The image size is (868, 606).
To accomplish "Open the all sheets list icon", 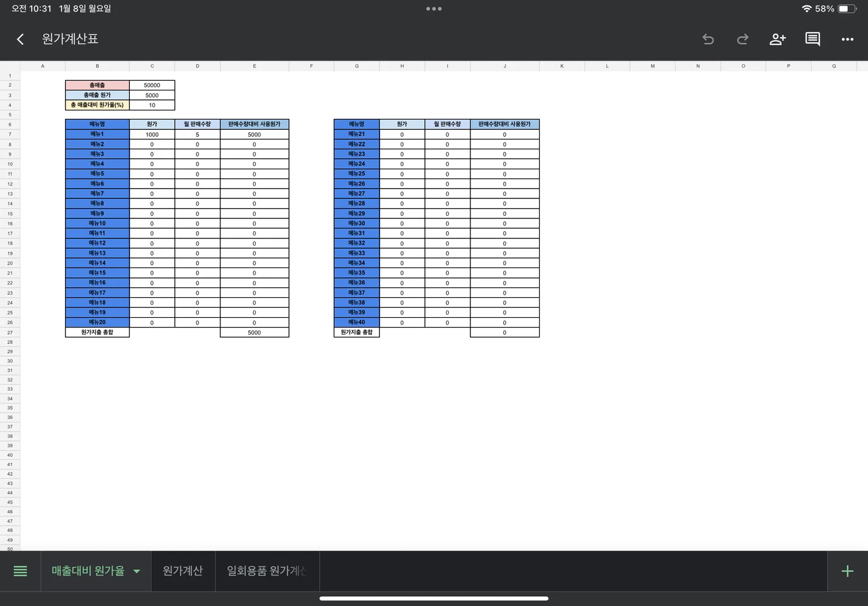I will click(x=20, y=571).
